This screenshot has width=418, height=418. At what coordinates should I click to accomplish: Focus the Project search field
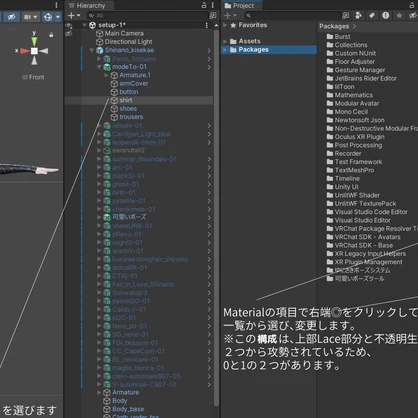293,15
